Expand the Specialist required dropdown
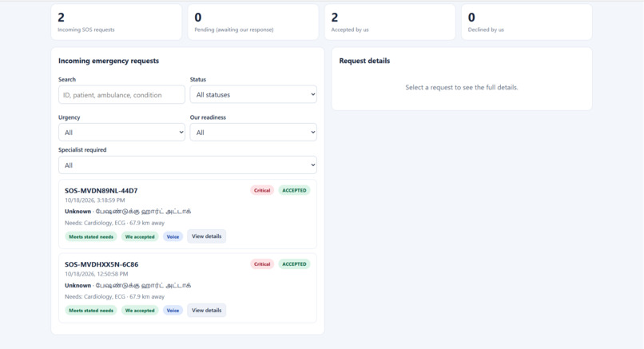The height and width of the screenshot is (349, 644). click(x=187, y=165)
